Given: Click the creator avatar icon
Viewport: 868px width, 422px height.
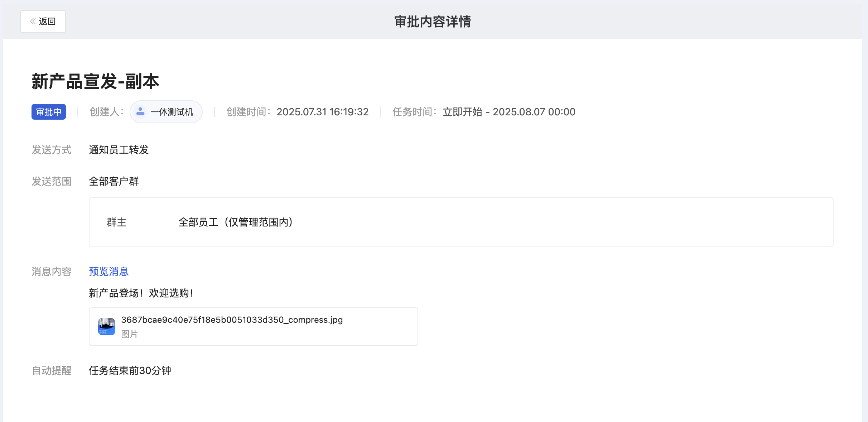Looking at the screenshot, I should 140,112.
